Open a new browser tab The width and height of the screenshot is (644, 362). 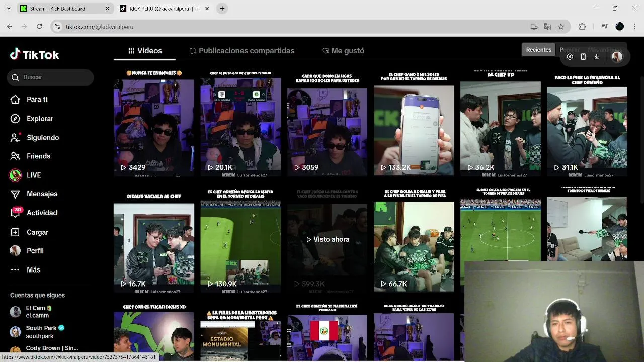(x=222, y=9)
